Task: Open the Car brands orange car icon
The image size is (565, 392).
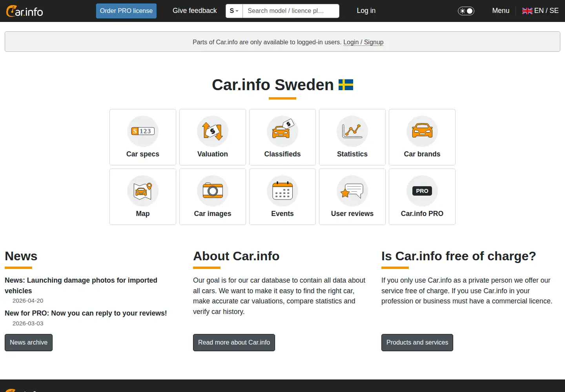Action: pyautogui.click(x=422, y=131)
